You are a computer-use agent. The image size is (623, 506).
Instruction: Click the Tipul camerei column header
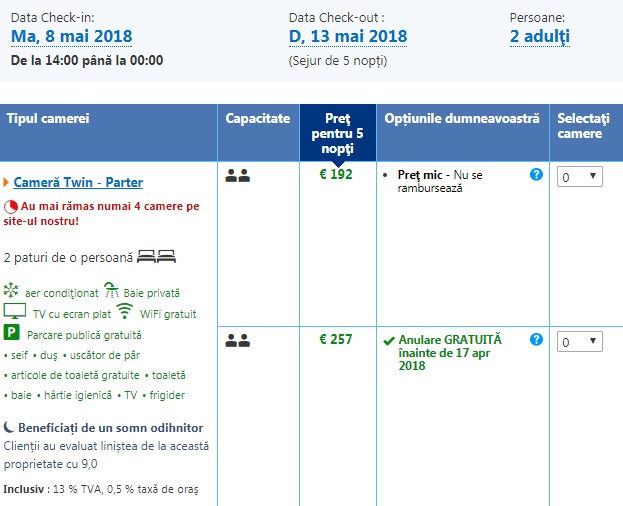pyautogui.click(x=48, y=119)
